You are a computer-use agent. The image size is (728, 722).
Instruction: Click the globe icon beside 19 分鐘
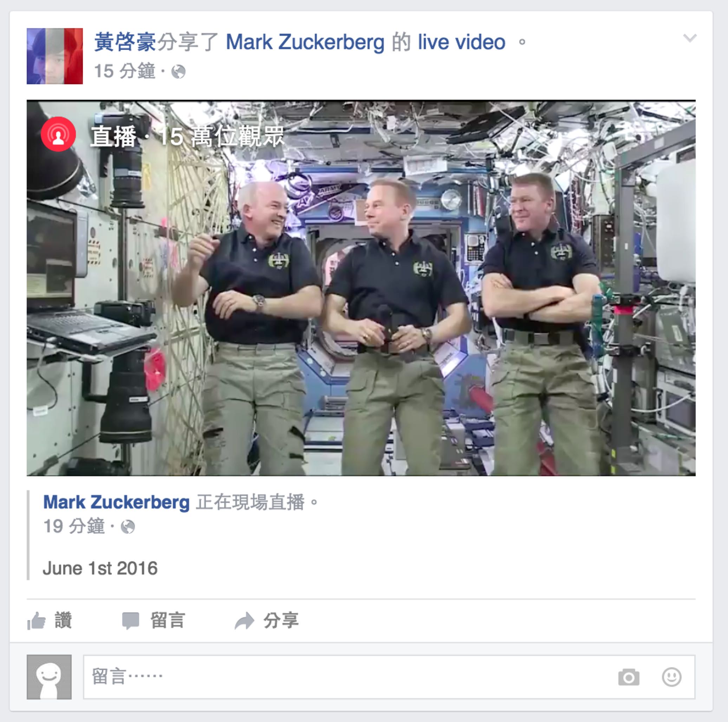tap(128, 526)
